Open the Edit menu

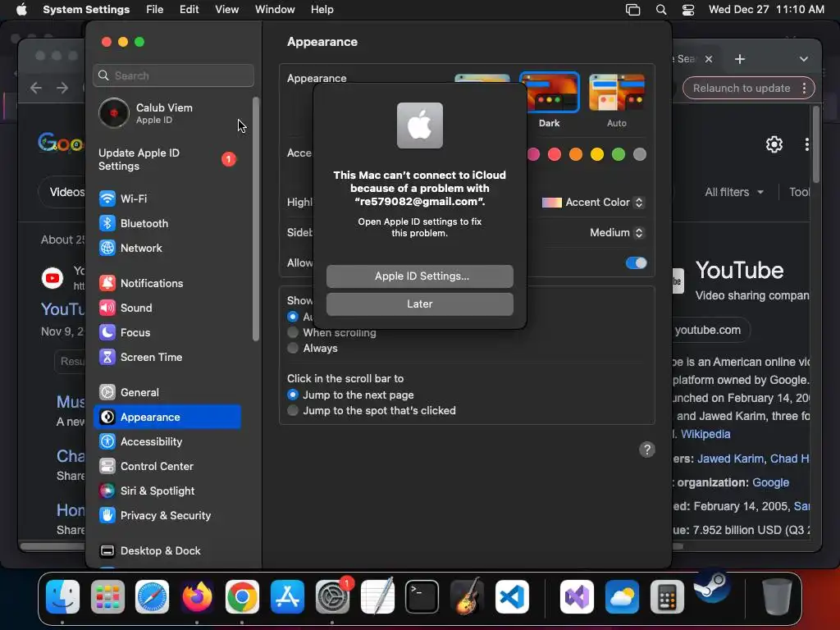pos(189,10)
